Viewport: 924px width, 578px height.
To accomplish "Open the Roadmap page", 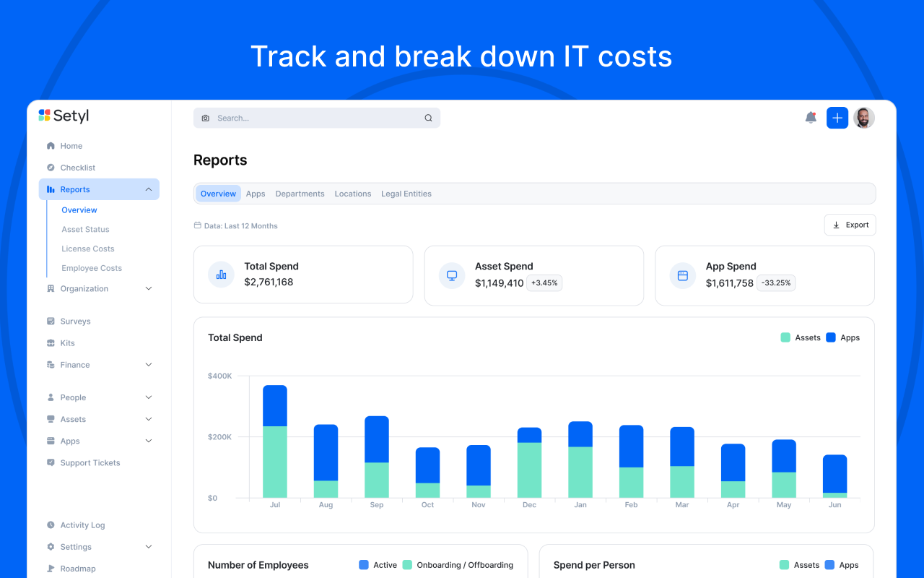I will coord(78,569).
